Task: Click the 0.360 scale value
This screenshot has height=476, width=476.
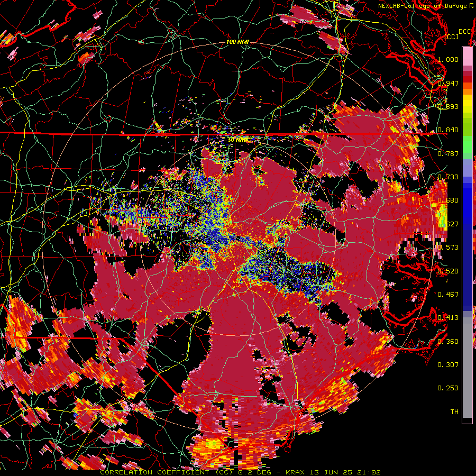Action: 448,341
